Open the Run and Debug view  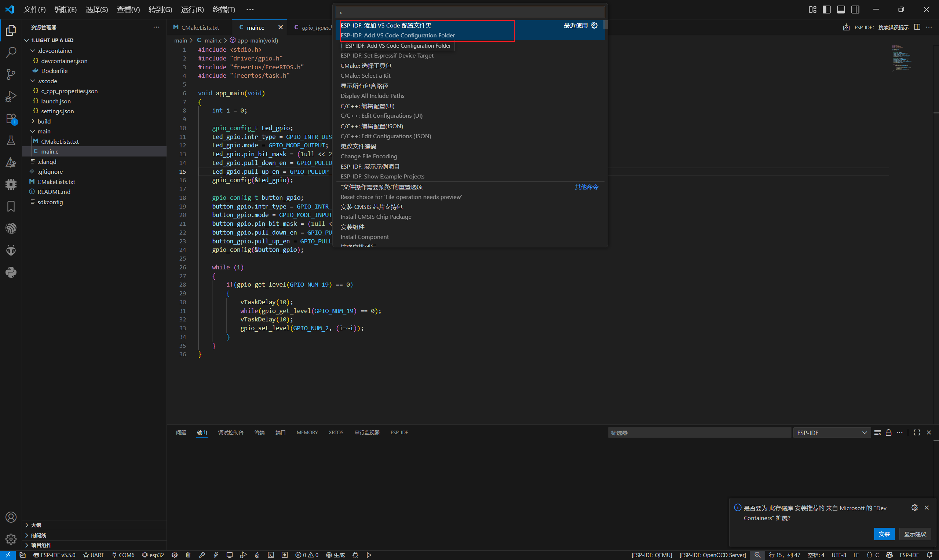point(11,97)
